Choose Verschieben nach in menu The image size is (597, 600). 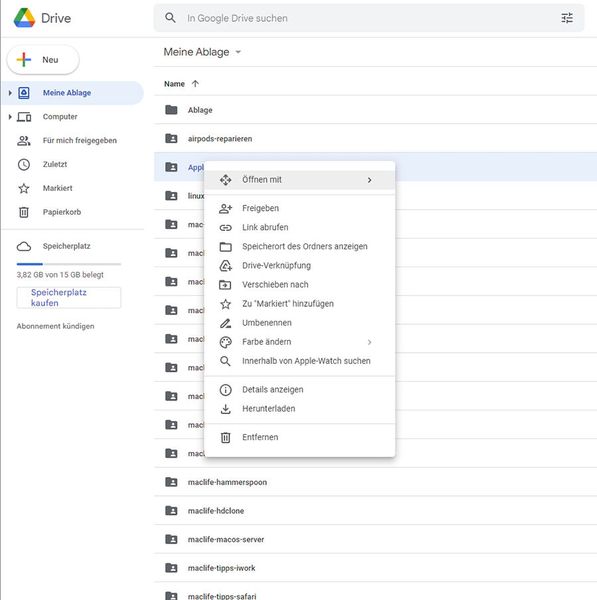pos(300,285)
